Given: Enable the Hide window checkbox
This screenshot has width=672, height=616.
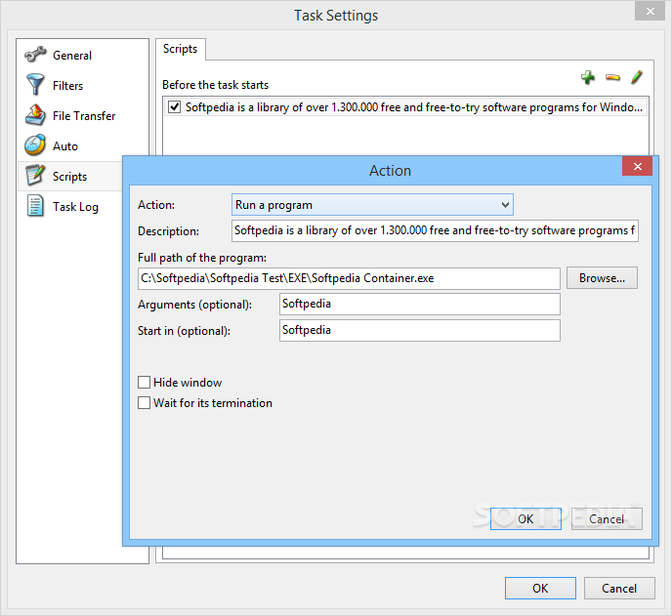Looking at the screenshot, I should click(144, 382).
